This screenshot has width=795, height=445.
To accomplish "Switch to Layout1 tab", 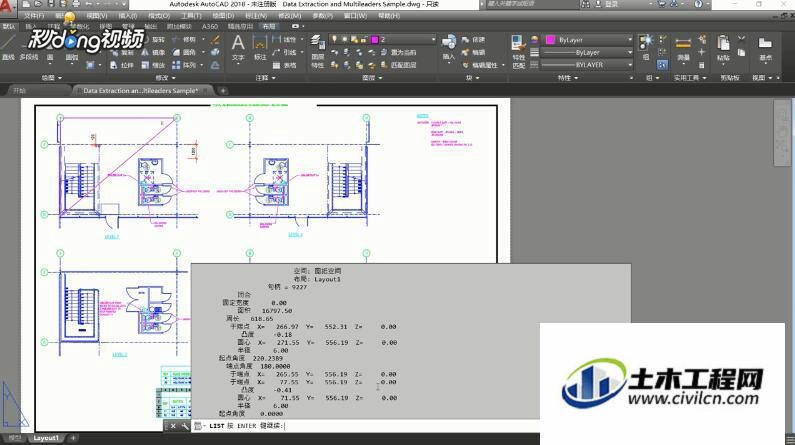I will 46,438.
